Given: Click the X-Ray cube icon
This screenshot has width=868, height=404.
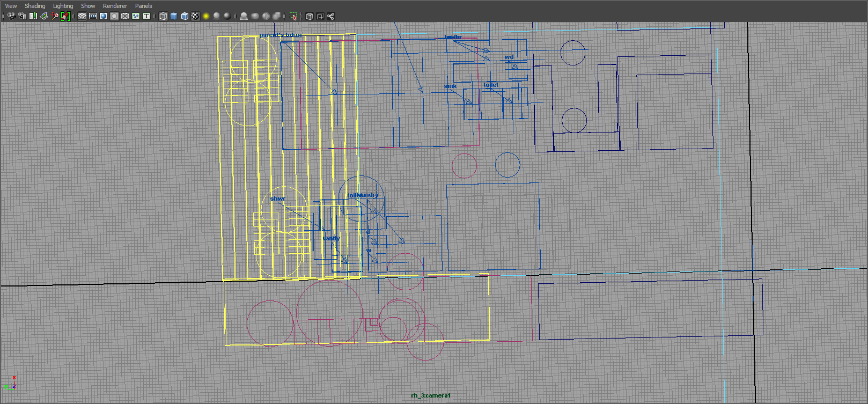Looking at the screenshot, I should [310, 16].
